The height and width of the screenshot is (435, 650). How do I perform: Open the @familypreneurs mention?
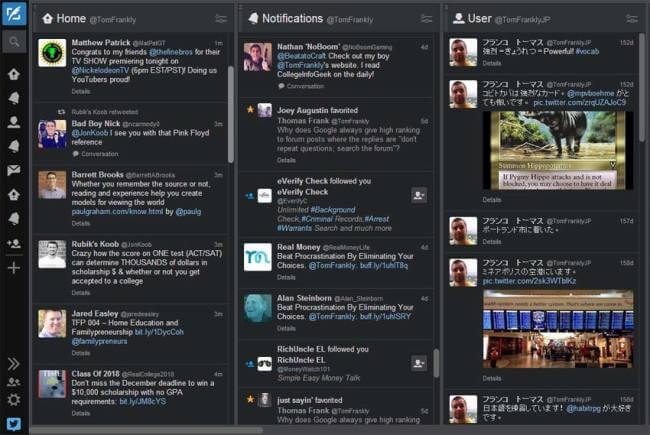[99, 341]
